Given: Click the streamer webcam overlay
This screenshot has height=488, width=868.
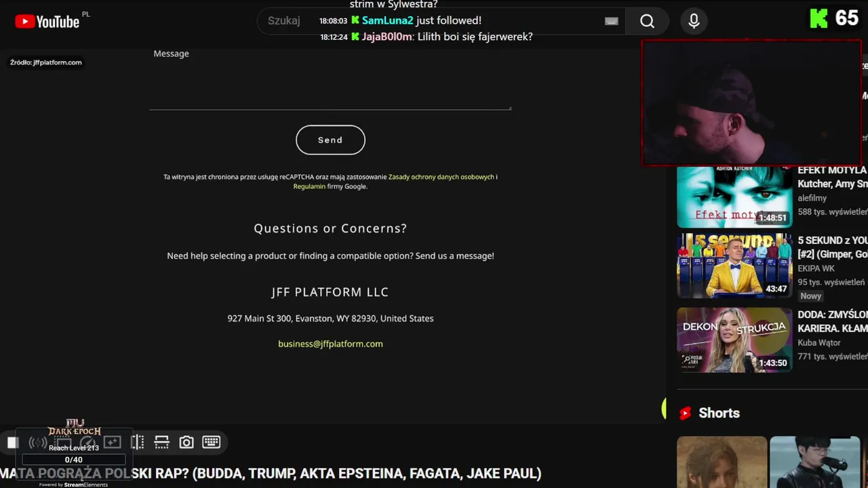Looking at the screenshot, I should [x=751, y=102].
